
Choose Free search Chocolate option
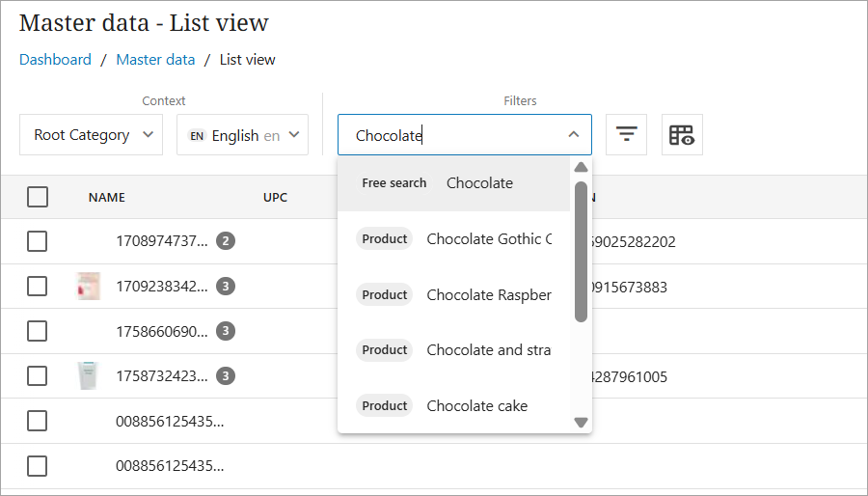453,183
